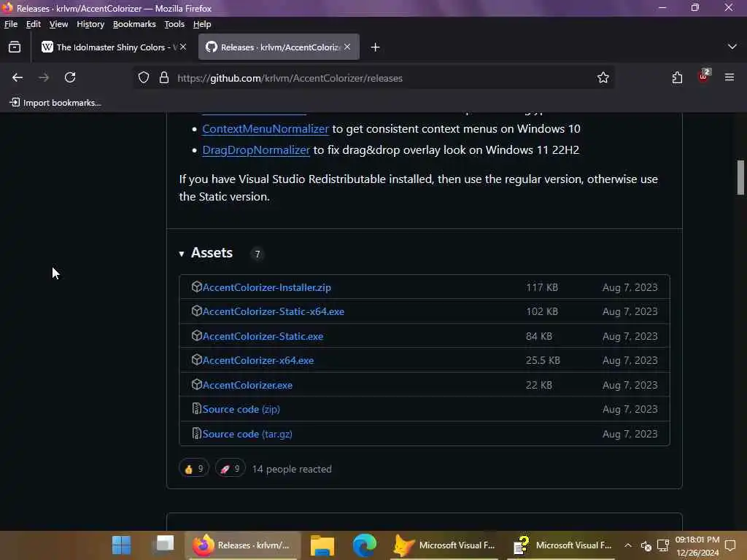This screenshot has width=747, height=560.
Task: Click package icon beside AccentColorizer.exe
Action: 196,385
